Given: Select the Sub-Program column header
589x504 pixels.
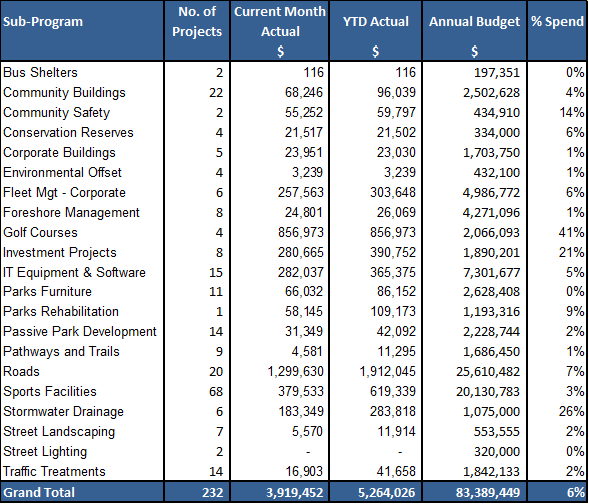Looking at the screenshot, I should tap(43, 22).
